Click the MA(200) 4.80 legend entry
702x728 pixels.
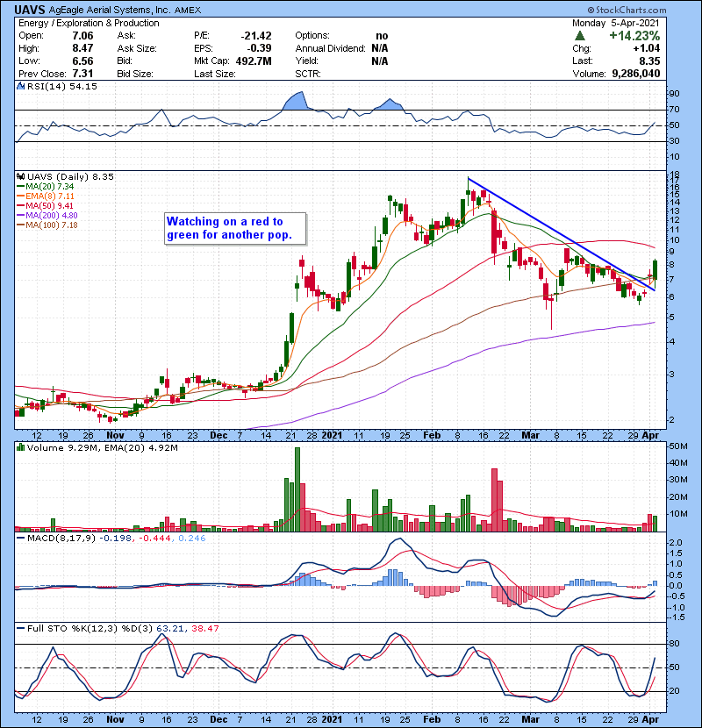[47, 216]
